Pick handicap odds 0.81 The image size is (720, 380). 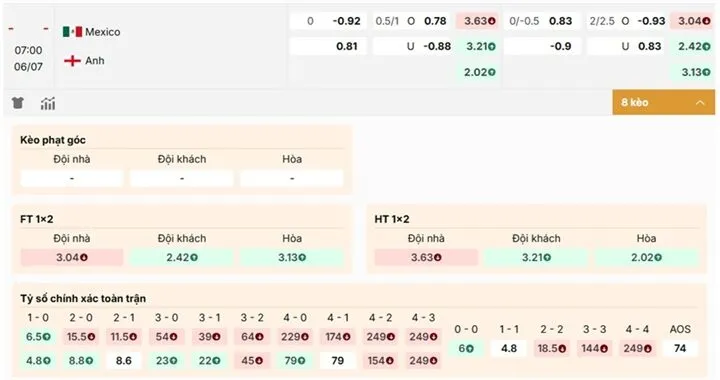pos(328,46)
